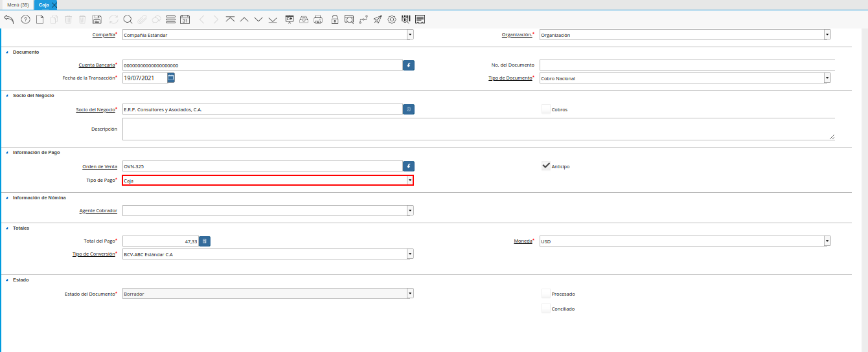Image resolution: width=868 pixels, height=352 pixels.
Task: Toggle the Cobros checkbox
Action: [x=546, y=109]
